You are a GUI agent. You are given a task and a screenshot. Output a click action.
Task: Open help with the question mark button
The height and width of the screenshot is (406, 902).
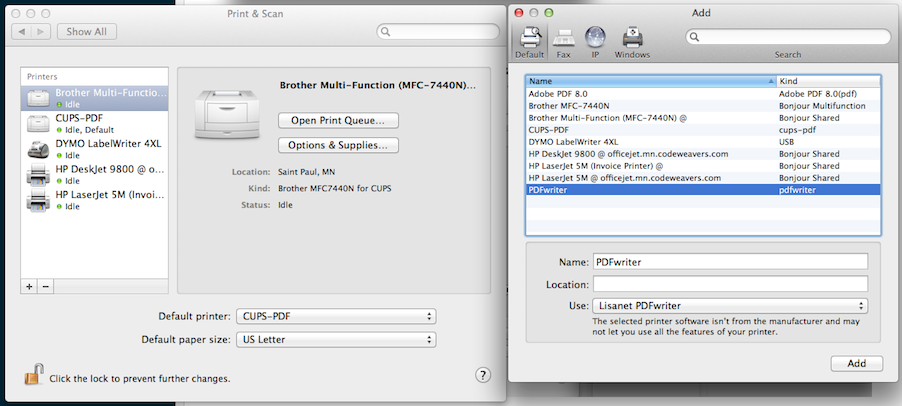click(482, 375)
